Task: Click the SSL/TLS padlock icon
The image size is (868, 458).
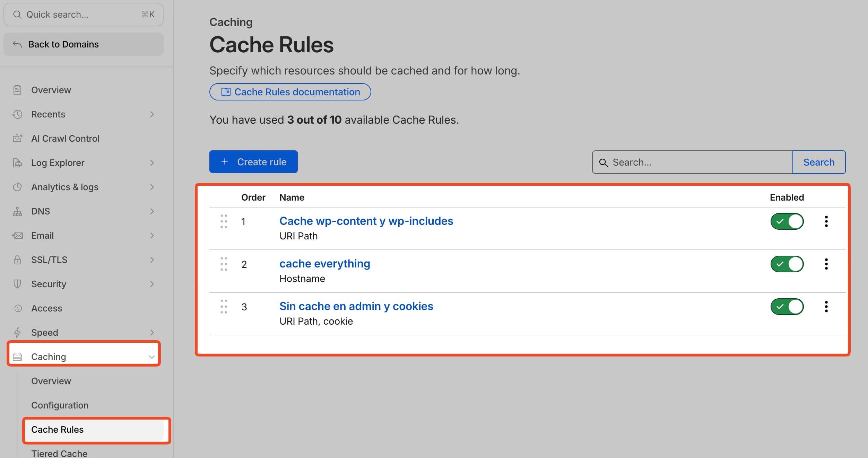Action: tap(17, 260)
